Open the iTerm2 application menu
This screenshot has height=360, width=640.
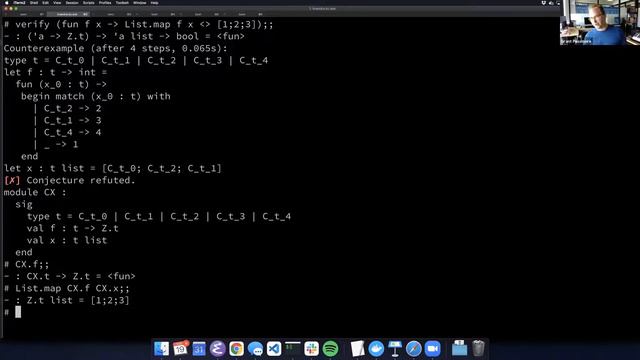(x=19, y=2)
